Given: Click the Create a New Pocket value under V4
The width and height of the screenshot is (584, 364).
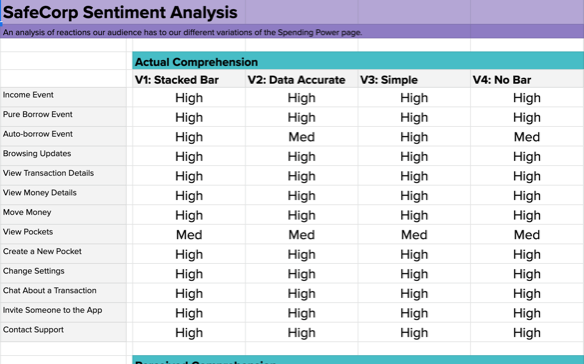Looking at the screenshot, I should click(527, 254).
